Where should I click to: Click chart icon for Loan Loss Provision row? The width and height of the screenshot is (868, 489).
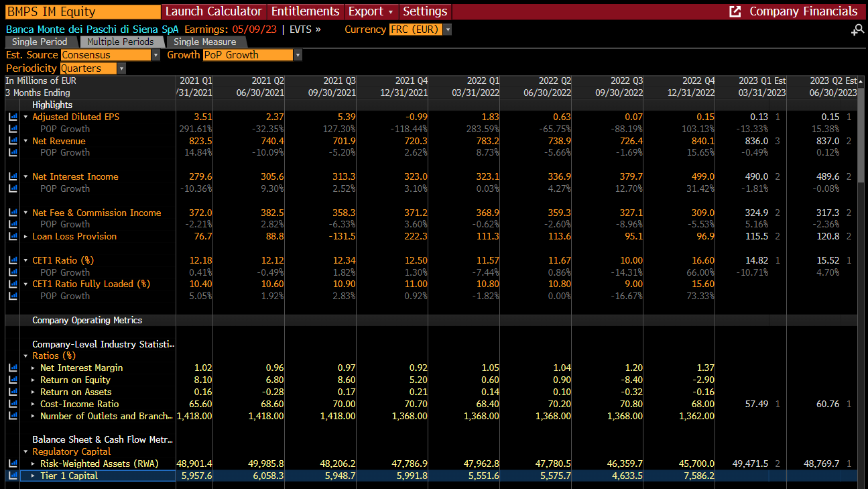coord(13,236)
